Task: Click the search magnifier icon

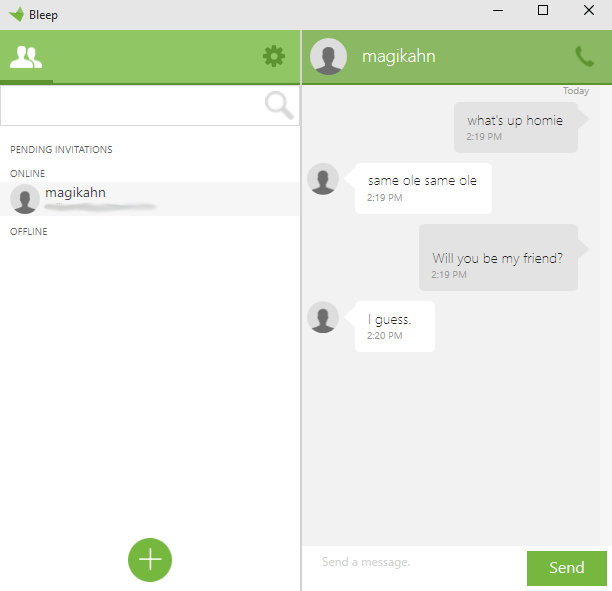Action: coord(279,105)
